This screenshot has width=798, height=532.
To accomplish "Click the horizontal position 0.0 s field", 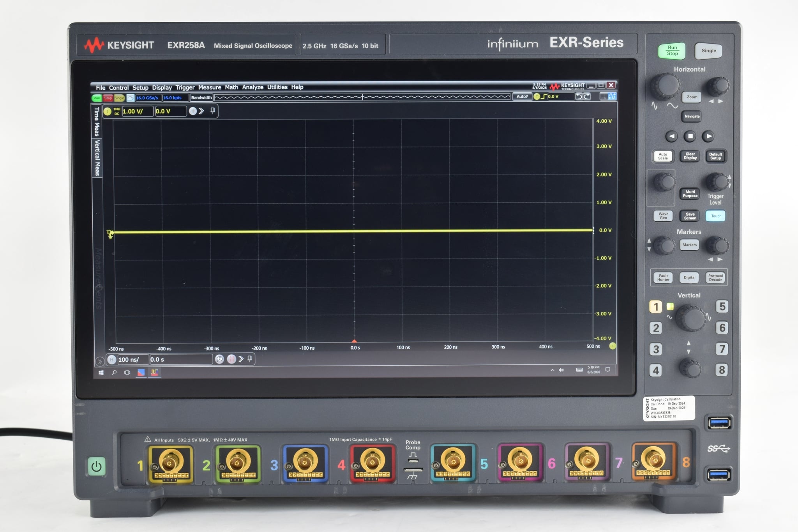I will tap(181, 359).
